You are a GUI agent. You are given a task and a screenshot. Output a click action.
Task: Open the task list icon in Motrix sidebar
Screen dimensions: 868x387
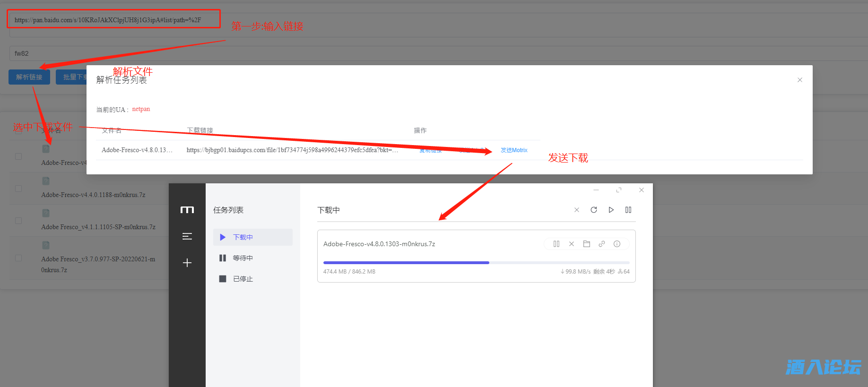[187, 236]
